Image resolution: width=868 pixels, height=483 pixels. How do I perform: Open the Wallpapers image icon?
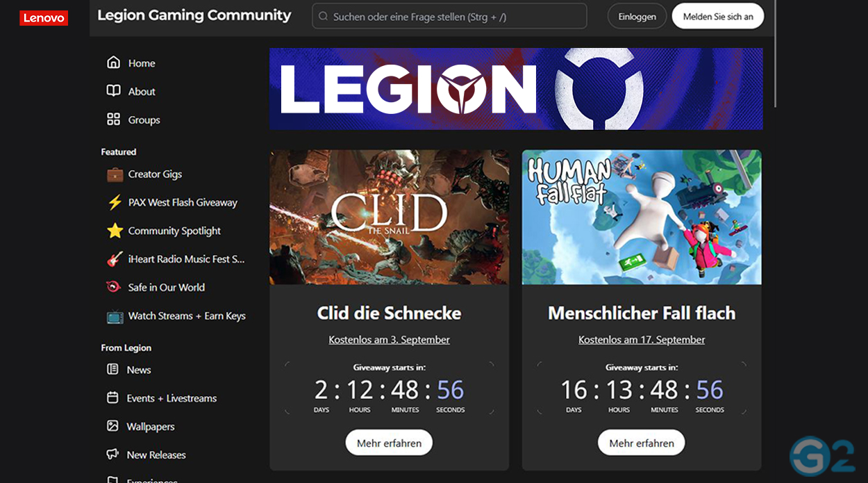tap(112, 426)
